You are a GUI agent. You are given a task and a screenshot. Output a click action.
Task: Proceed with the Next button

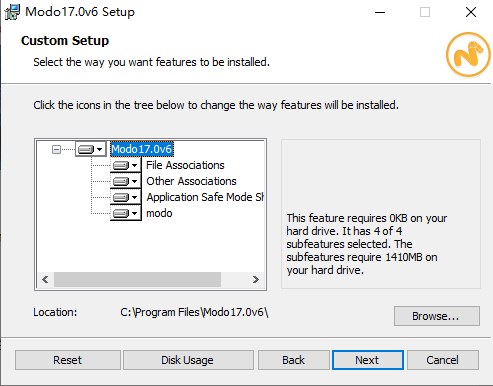pyautogui.click(x=368, y=360)
